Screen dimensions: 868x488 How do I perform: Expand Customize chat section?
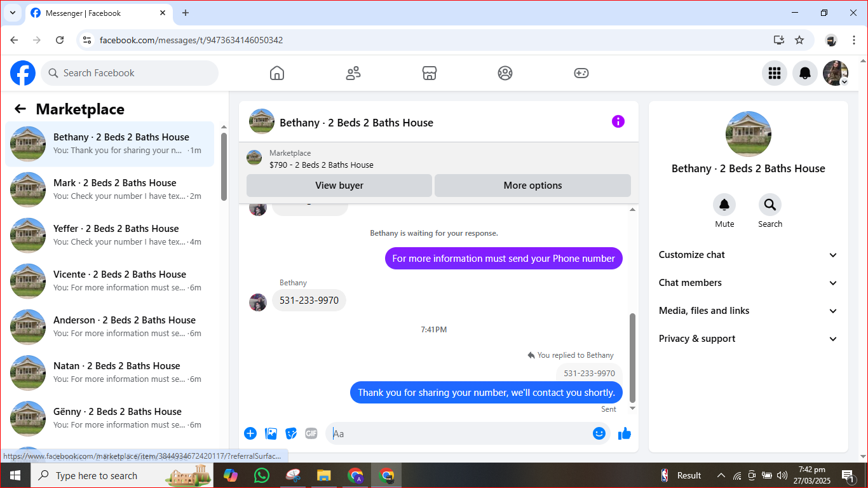pyautogui.click(x=749, y=255)
